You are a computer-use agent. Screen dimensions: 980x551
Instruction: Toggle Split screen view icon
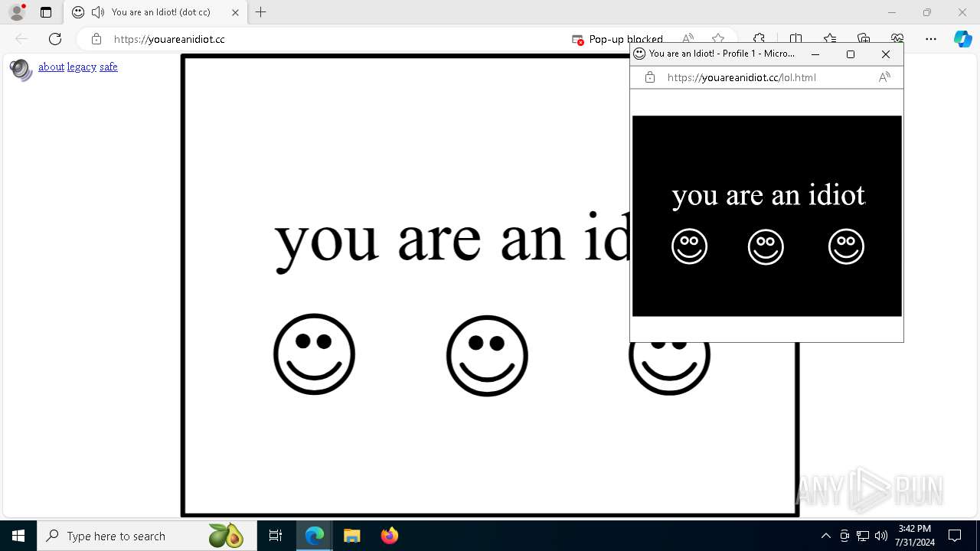(x=796, y=39)
